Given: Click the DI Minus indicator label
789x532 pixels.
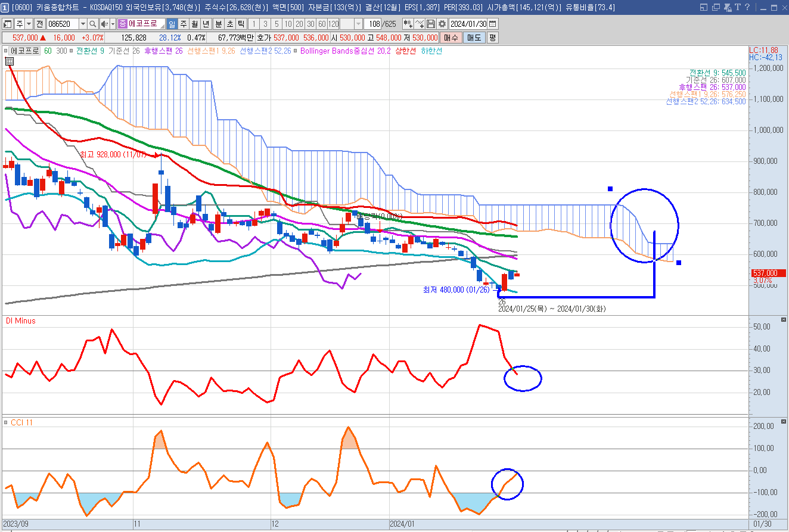Looking at the screenshot, I should 20,321.
